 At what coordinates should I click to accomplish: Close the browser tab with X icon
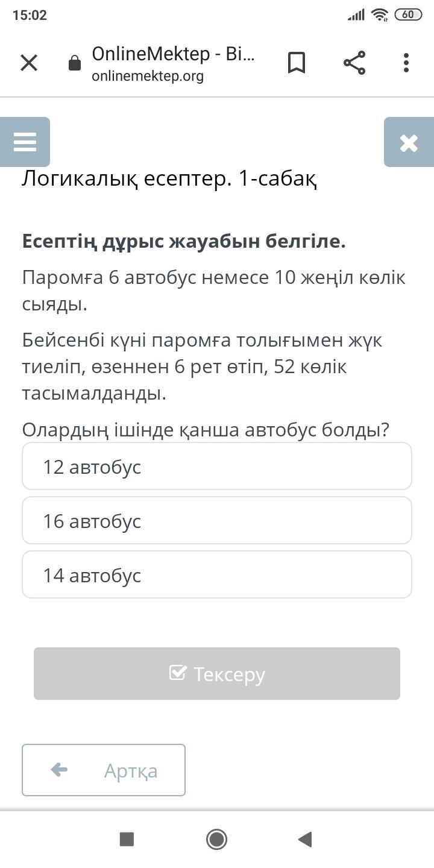pos(29,63)
